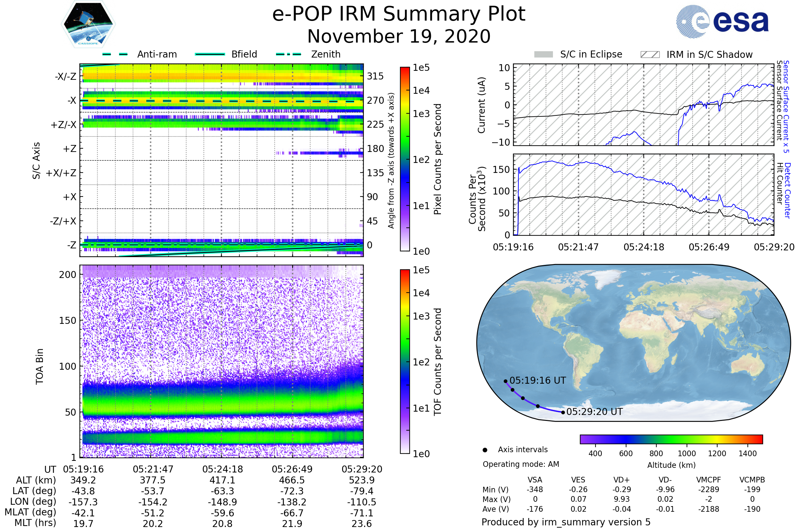Image resolution: width=798 pixels, height=532 pixels.
Task: Click the TOF Counts per Second colorbar
Action: (405, 361)
